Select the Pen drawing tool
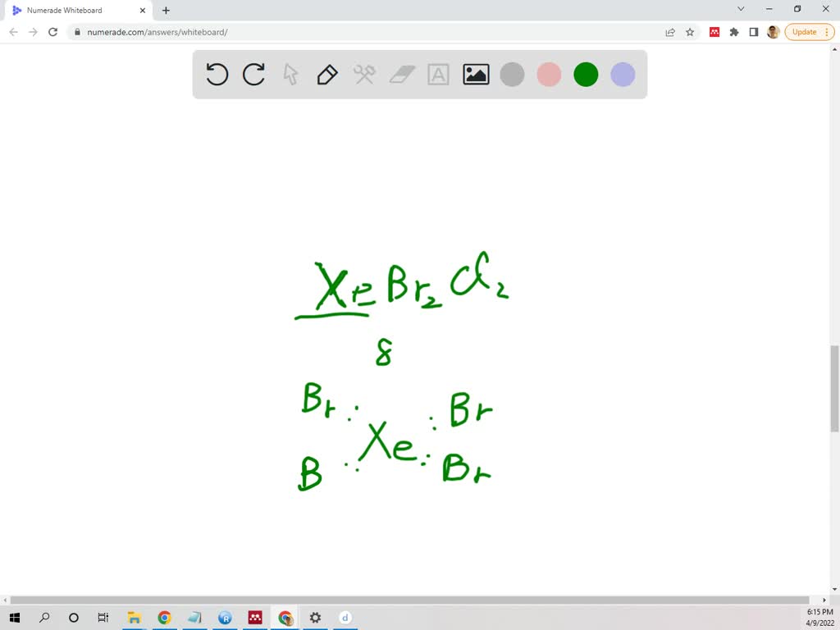This screenshot has width=840, height=630. tap(326, 74)
